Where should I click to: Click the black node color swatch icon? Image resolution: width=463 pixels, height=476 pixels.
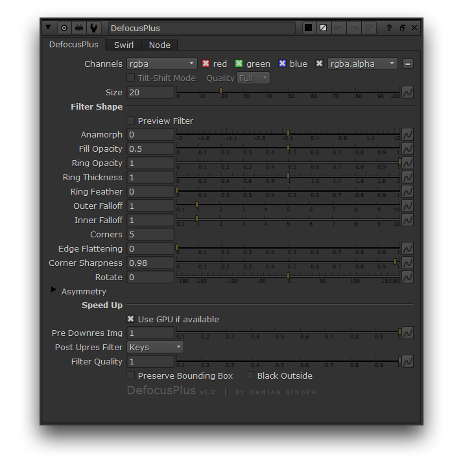(x=309, y=28)
